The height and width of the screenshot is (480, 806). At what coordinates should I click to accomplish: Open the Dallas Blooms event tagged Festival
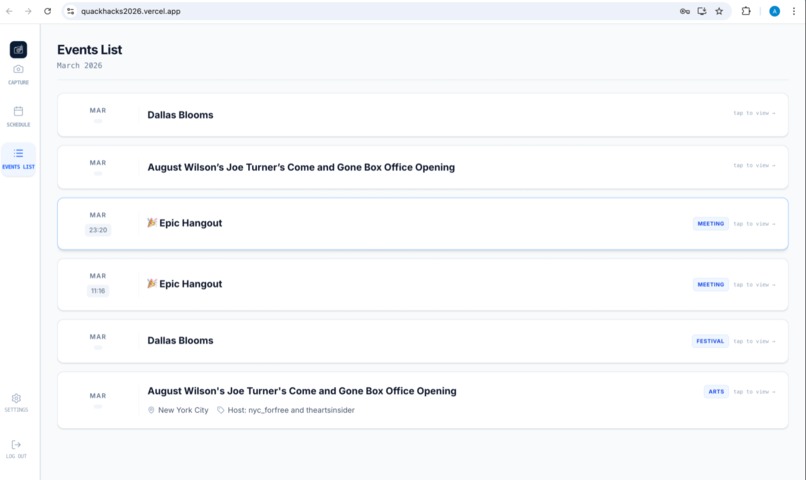click(x=423, y=341)
